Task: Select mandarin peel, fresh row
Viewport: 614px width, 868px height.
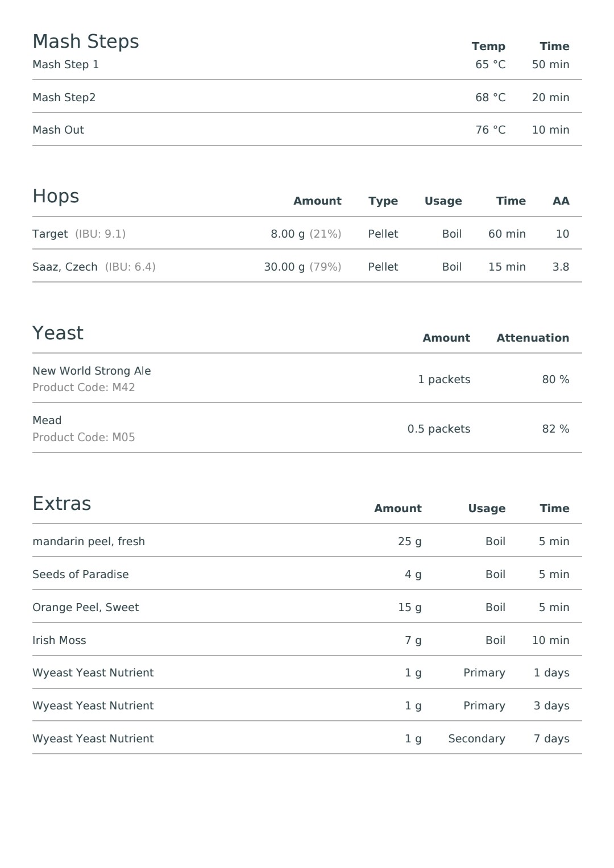Action: coord(307,541)
